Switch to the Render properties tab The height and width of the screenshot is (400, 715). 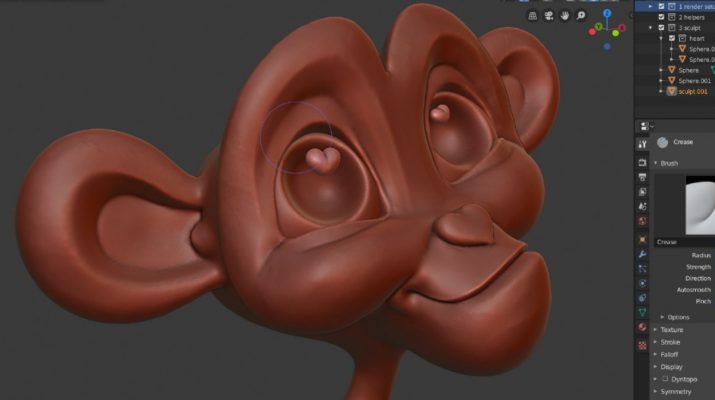pyautogui.click(x=642, y=165)
